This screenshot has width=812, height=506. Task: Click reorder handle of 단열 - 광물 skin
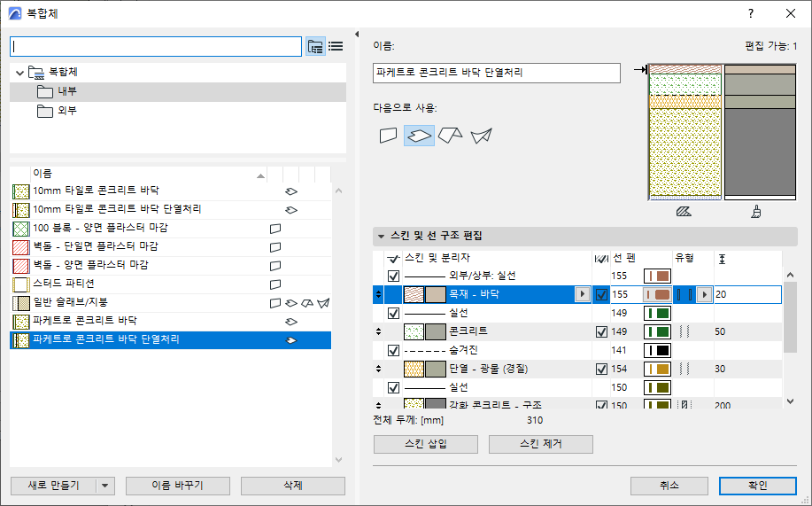click(379, 370)
